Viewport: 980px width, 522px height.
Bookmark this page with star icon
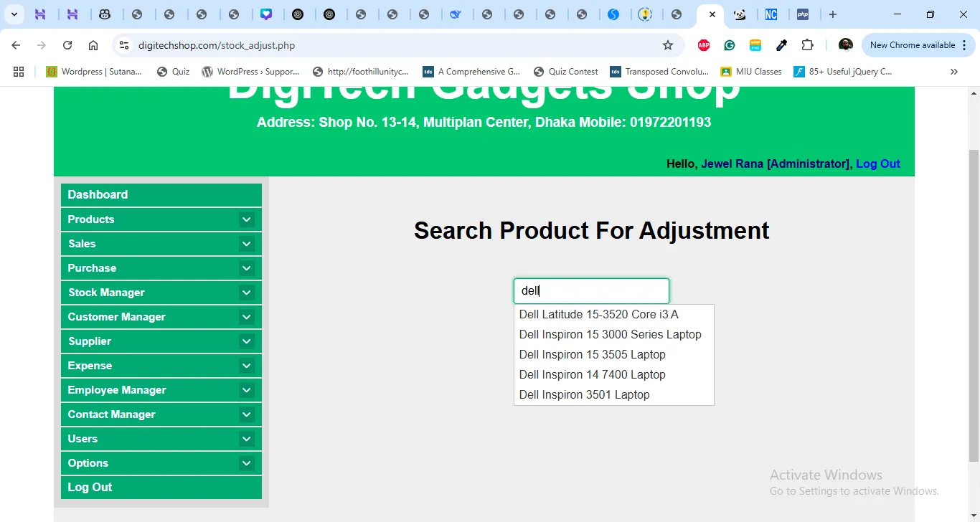[x=668, y=45]
